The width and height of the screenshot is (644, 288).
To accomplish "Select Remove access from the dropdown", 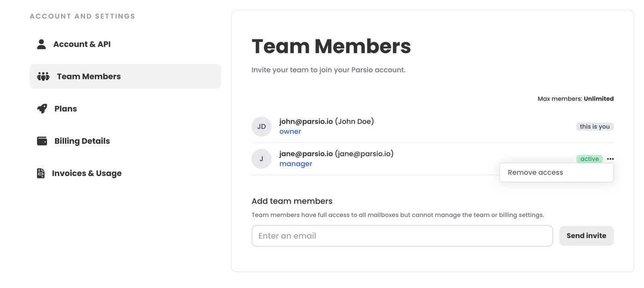I will (535, 173).
